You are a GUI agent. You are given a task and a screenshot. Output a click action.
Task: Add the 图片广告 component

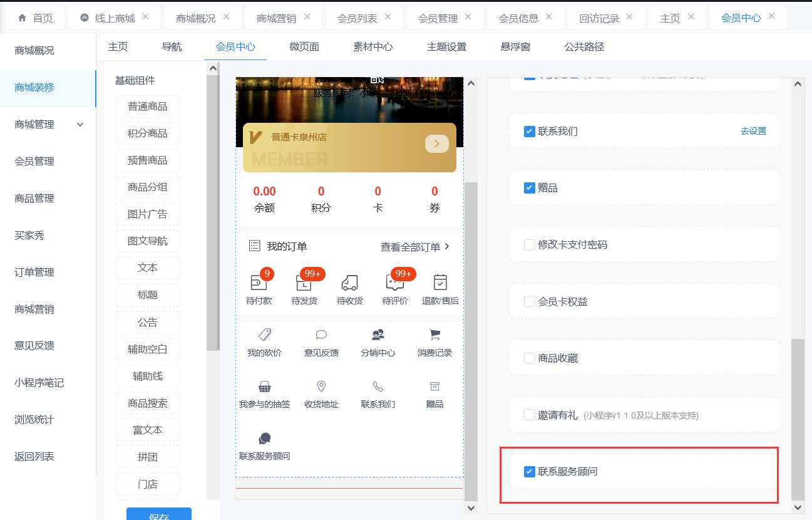point(148,214)
